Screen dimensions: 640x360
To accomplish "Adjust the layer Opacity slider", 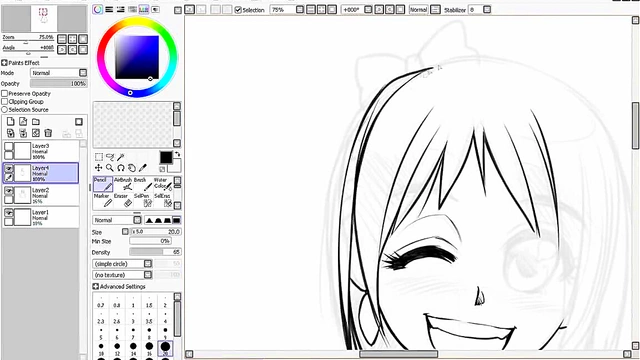I will tap(59, 84).
